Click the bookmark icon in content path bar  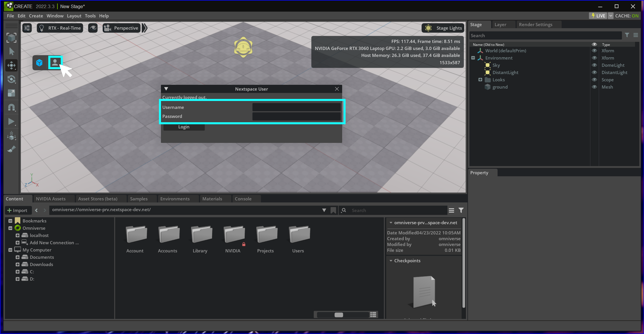click(x=333, y=210)
